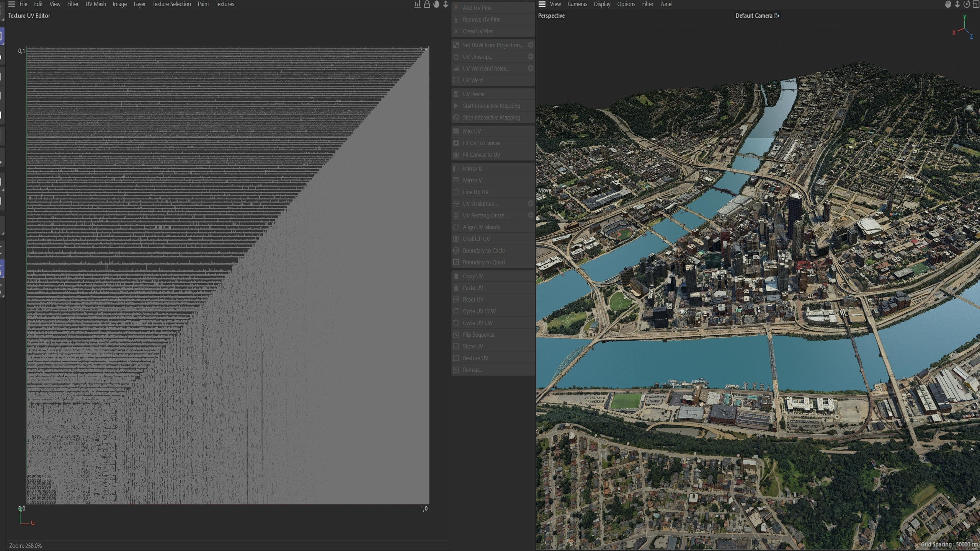The height and width of the screenshot is (551, 980).
Task: Click the Copy UV command
Action: (x=493, y=276)
